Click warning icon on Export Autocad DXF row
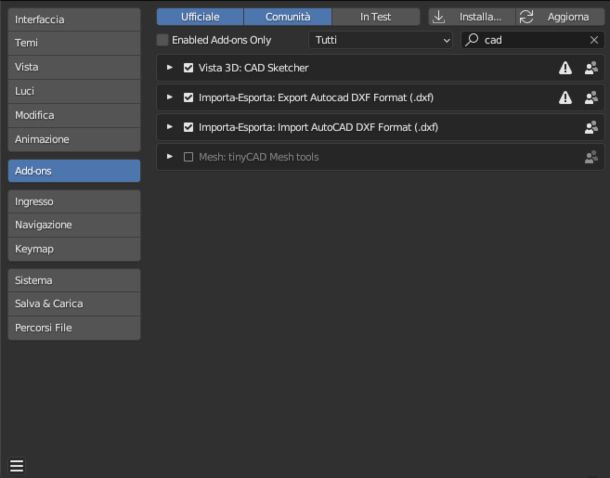The image size is (610, 478). (x=565, y=98)
